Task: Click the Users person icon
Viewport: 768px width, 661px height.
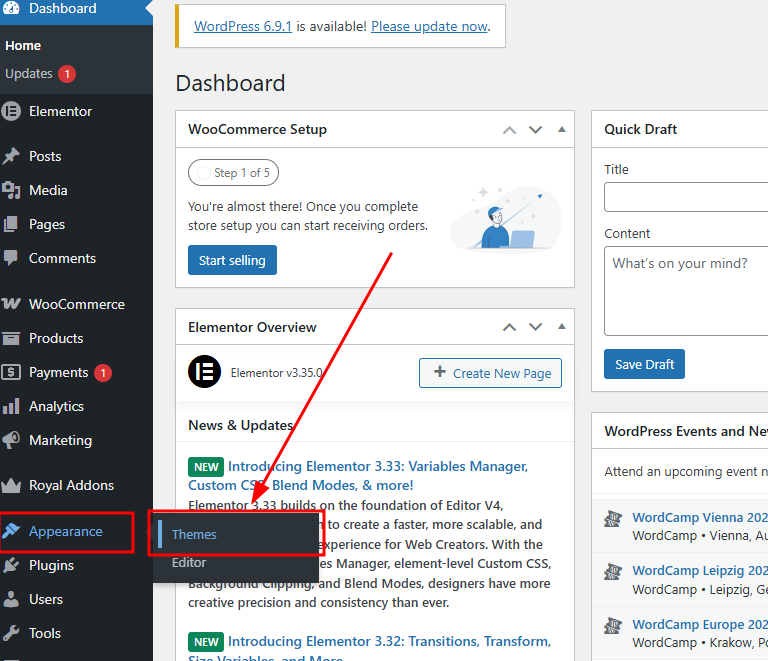Action: [11, 599]
